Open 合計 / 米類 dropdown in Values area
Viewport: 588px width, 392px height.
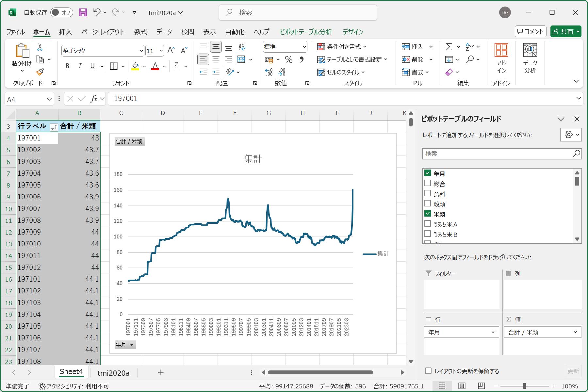[575, 332]
